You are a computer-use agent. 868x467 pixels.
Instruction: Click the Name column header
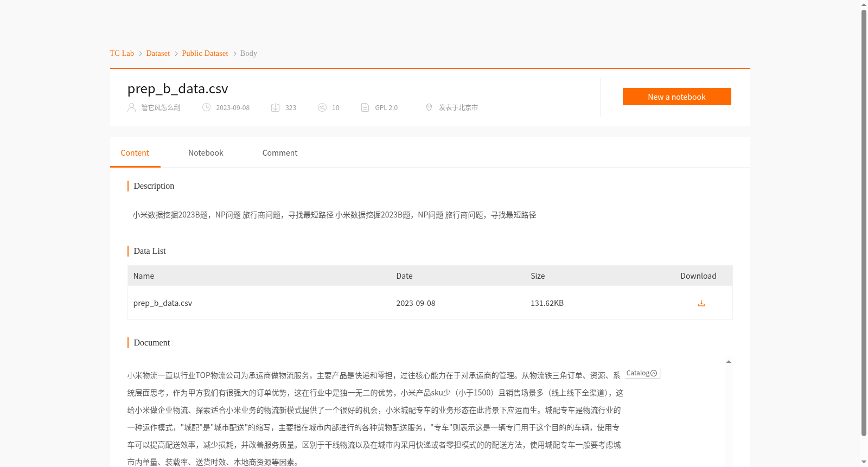[x=144, y=276]
